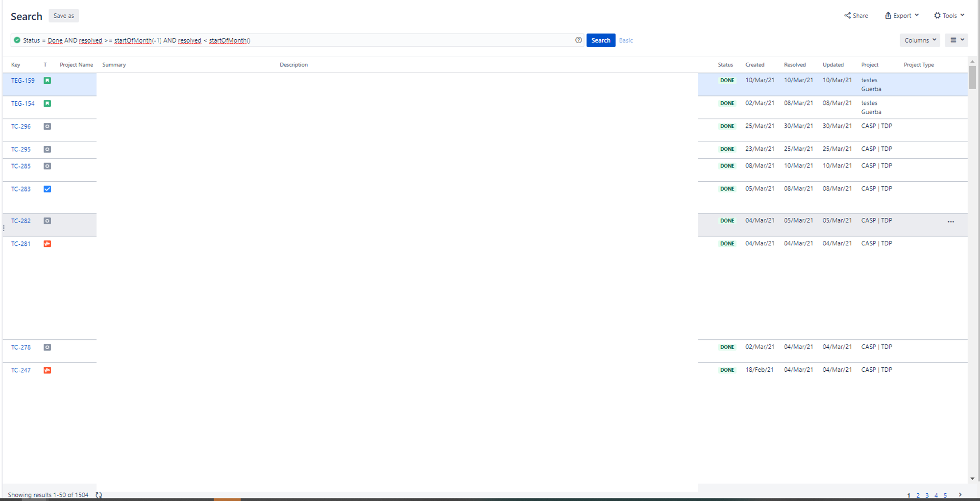Click the issue type icon for TC-278
This screenshot has width=980, height=501.
point(47,347)
